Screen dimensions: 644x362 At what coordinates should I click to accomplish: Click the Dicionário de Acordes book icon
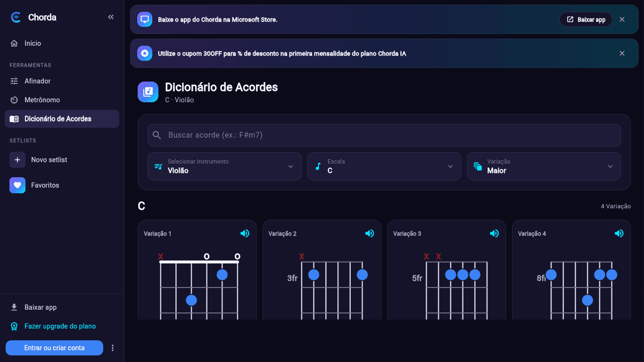coord(14,119)
